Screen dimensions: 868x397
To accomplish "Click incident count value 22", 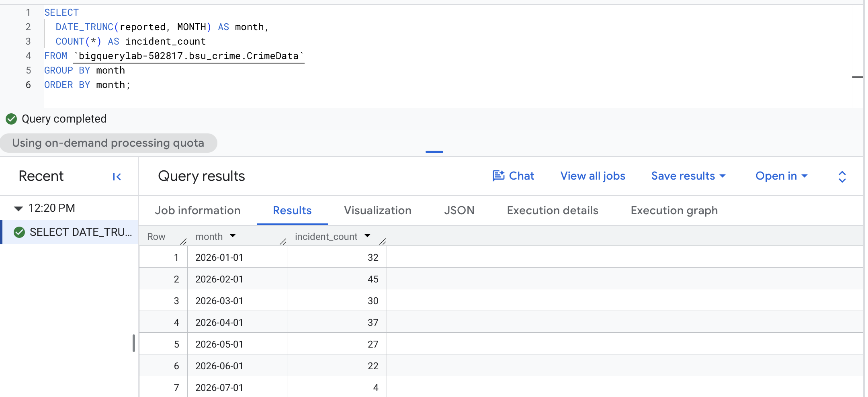I will [x=373, y=366].
